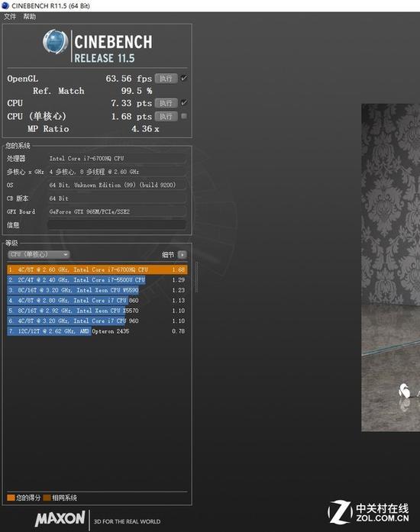The width and height of the screenshot is (420, 532).
Task: Select the Core i7-6700HQ ranking entry
Action: 97,269
